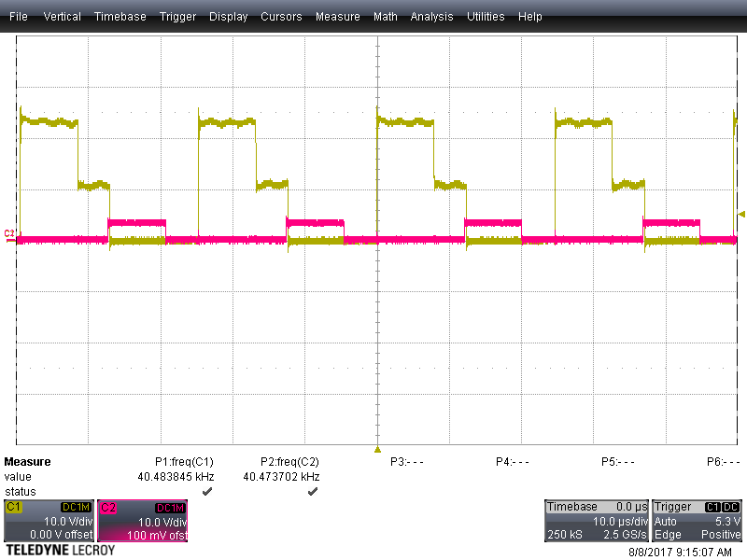Image resolution: width=747 pixels, height=560 pixels.
Task: Open the C2 channel descriptor box
Action: [143, 521]
